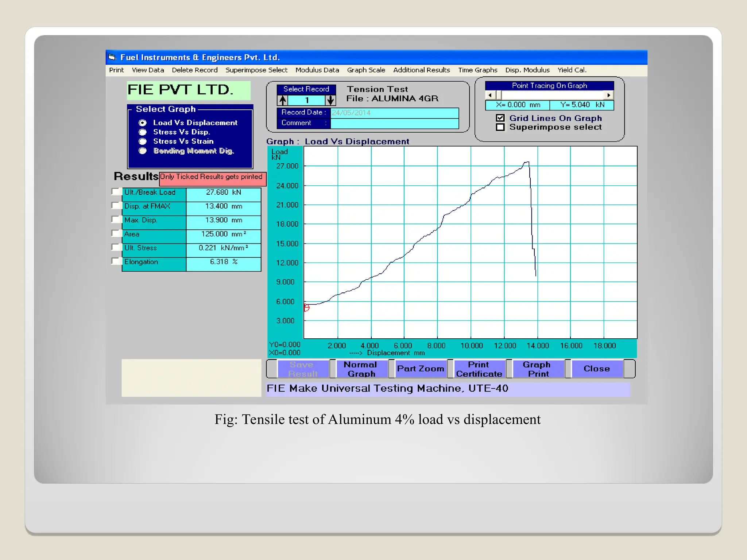Screen dimensions: 747x560
Task: Open the Yield Cal. menu
Action: [x=572, y=70]
